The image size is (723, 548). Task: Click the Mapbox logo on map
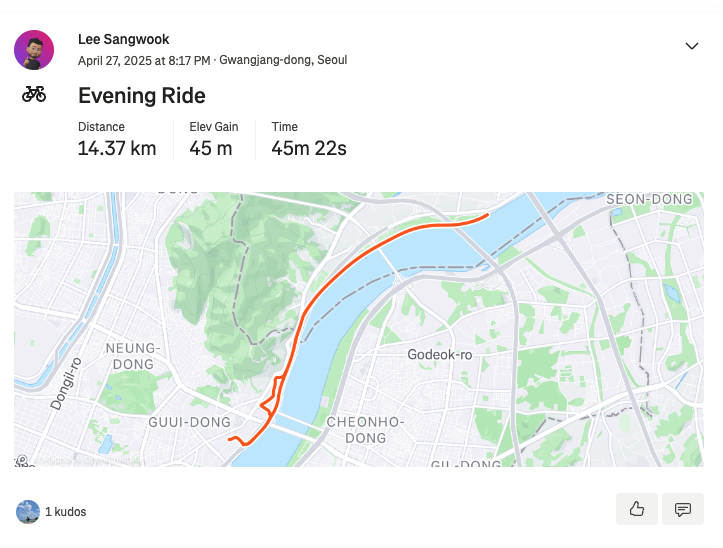coord(21,460)
